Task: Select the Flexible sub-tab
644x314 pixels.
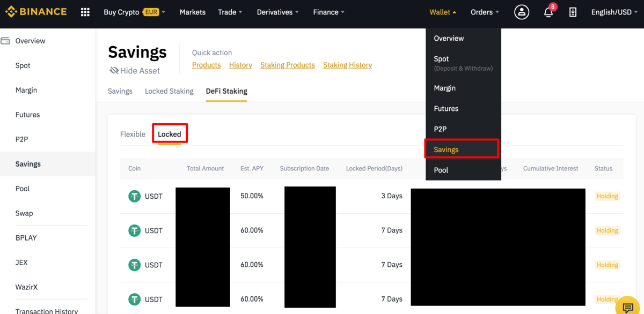Action: [x=133, y=134]
